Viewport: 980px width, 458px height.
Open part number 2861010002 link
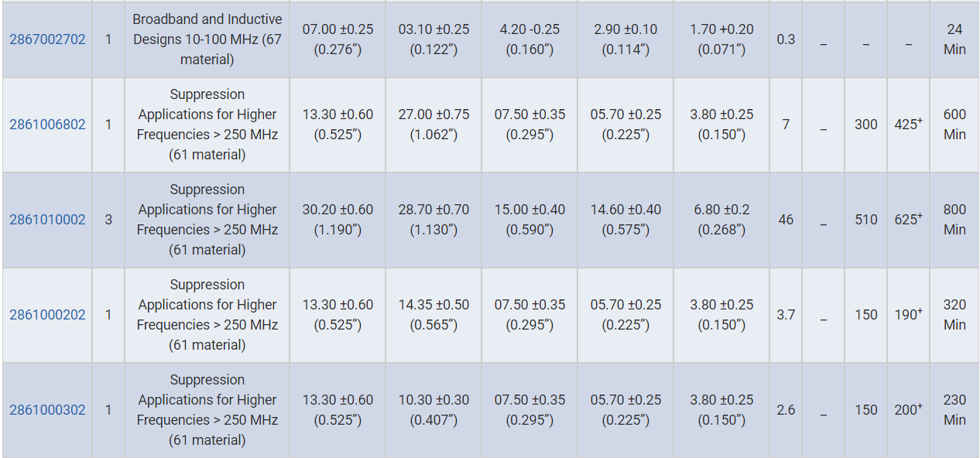pyautogui.click(x=47, y=220)
